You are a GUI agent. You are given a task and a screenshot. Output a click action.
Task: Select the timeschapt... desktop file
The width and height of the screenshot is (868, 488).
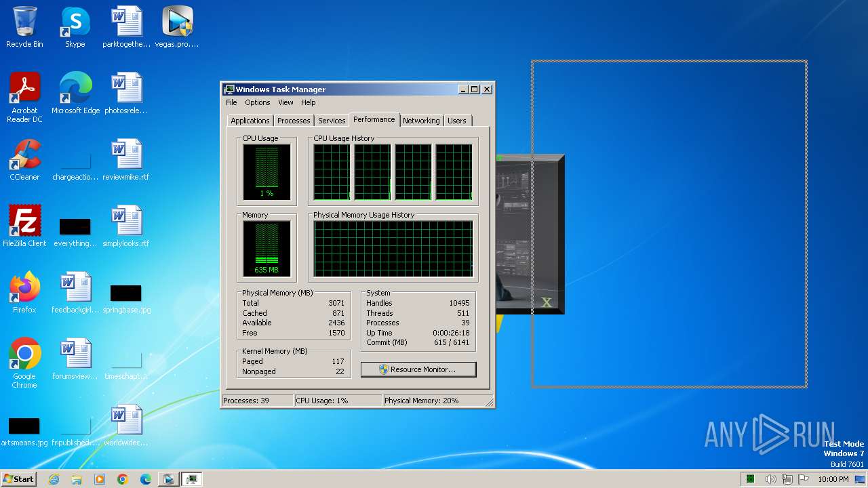126,365
